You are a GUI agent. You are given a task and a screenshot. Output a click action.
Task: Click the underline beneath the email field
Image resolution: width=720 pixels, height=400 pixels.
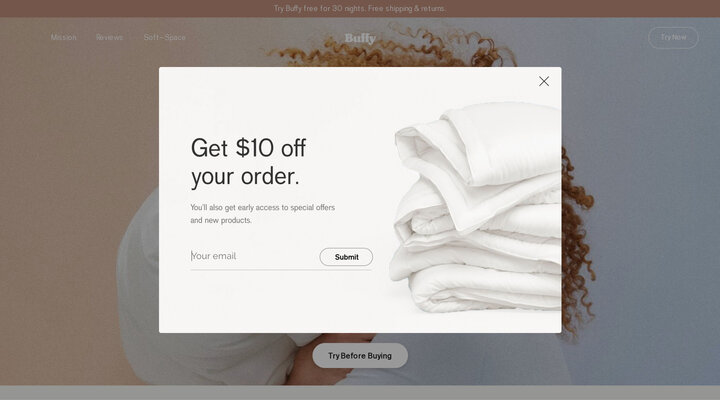click(281, 270)
